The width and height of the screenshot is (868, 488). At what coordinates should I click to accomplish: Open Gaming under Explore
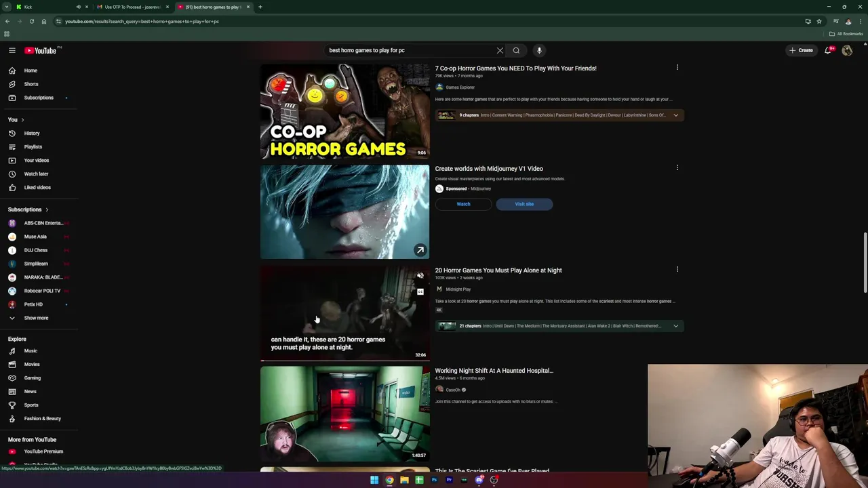pyautogui.click(x=32, y=378)
